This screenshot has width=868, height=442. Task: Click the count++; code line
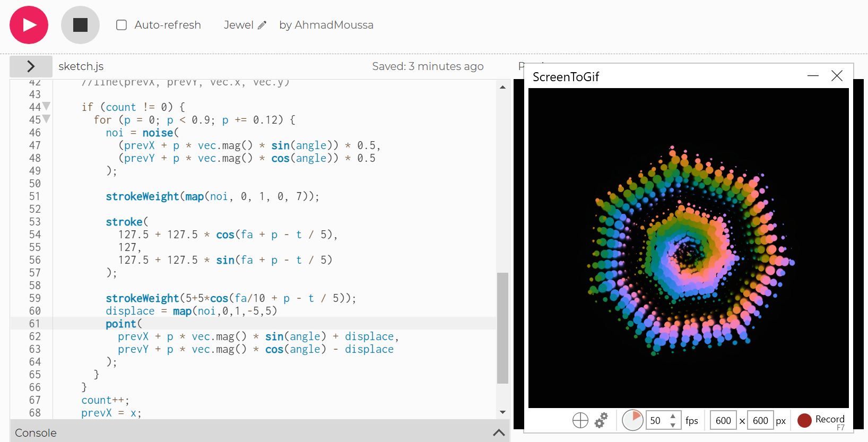coord(105,400)
